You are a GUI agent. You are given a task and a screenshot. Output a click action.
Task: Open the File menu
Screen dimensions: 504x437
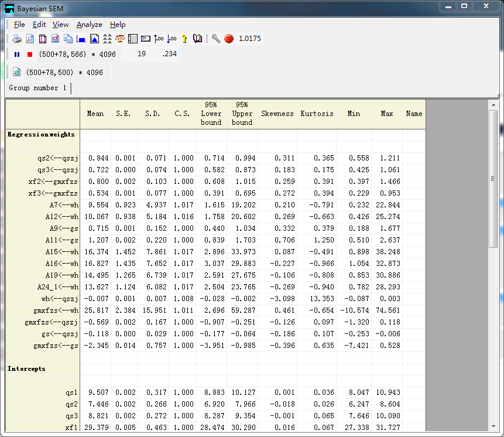click(x=19, y=25)
